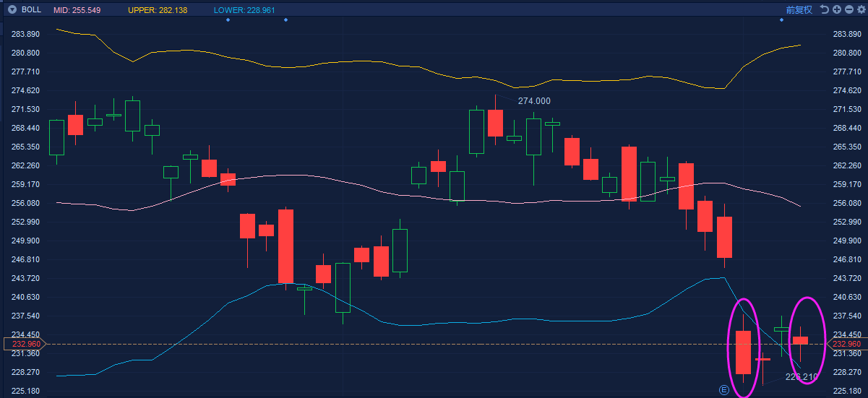
Task: Open the BOLL indicator dropdown arrow
Action: click(x=12, y=9)
